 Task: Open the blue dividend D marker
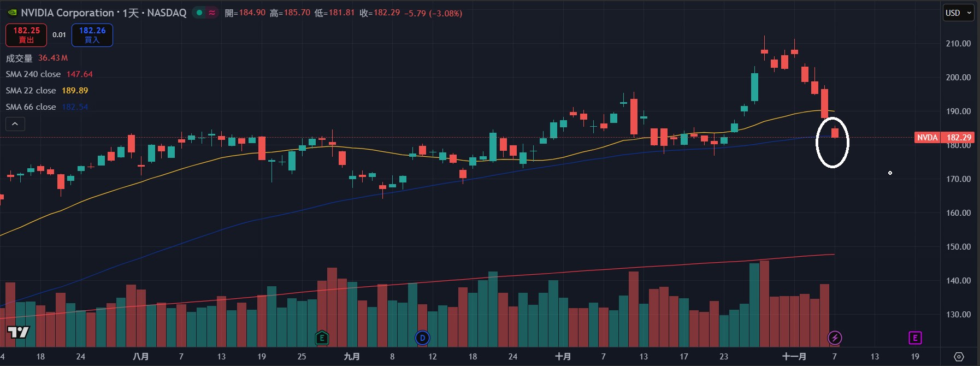422,338
